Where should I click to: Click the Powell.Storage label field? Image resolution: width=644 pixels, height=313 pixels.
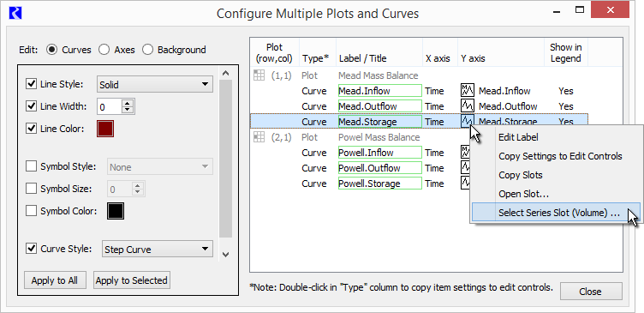click(x=380, y=184)
